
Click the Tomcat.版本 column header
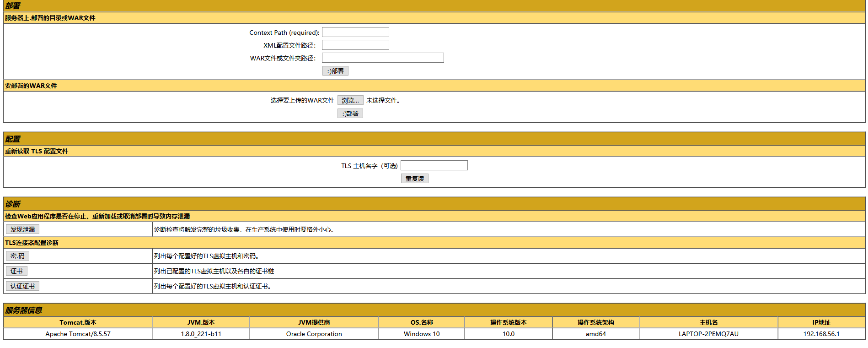point(78,322)
